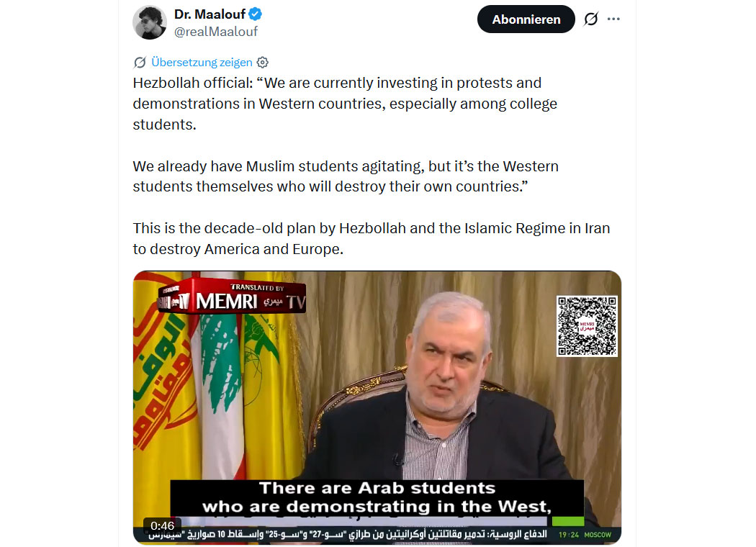Click the blue verified badge

(255, 14)
